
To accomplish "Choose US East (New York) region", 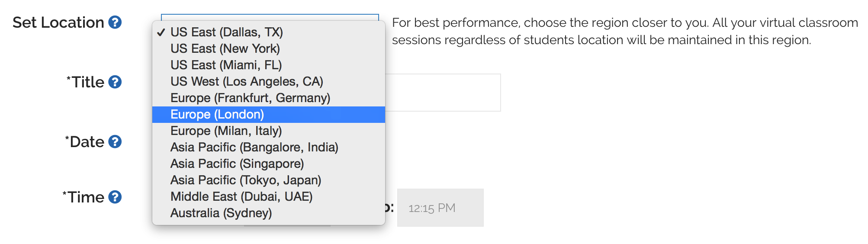I will pos(269,48).
